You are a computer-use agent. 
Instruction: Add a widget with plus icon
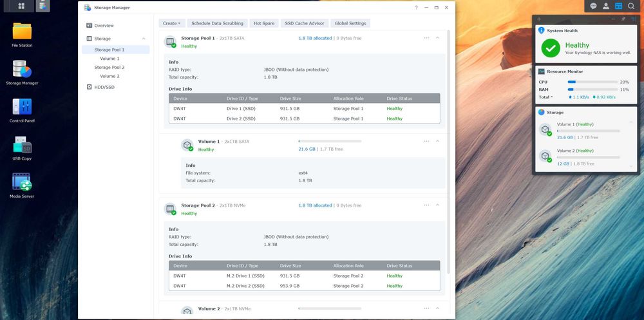(x=539, y=19)
